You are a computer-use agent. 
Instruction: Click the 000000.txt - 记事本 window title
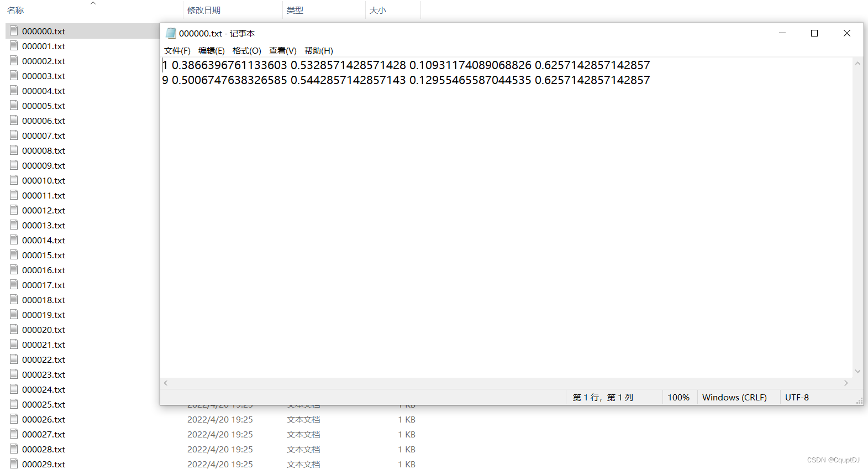tap(217, 34)
